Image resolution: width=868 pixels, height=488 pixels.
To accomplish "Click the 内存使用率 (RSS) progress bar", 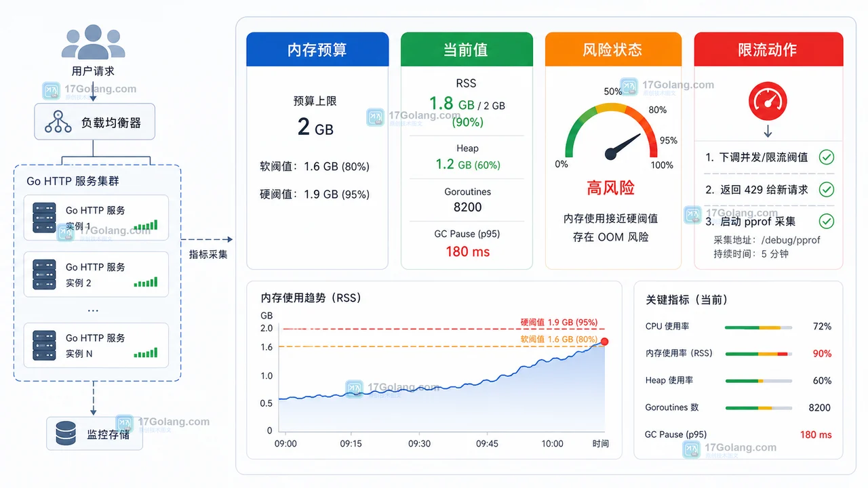I will pyautogui.click(x=758, y=354).
